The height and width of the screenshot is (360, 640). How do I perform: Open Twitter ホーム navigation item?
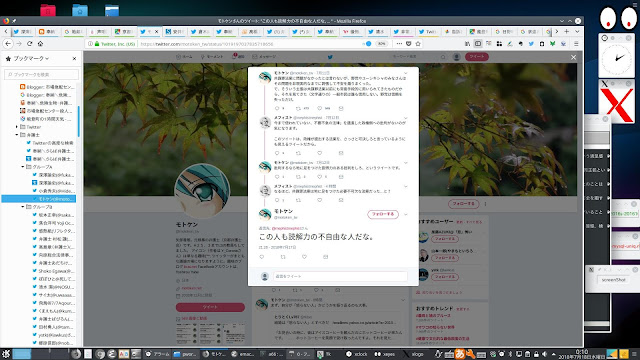184,57
